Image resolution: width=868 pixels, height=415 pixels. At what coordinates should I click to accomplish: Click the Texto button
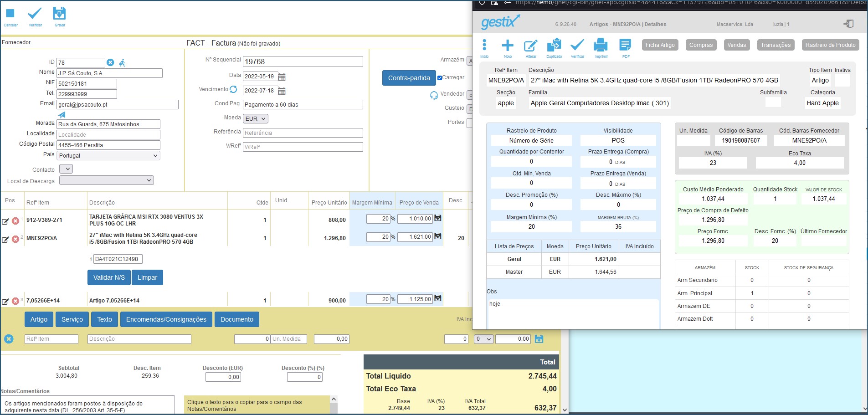(x=104, y=319)
